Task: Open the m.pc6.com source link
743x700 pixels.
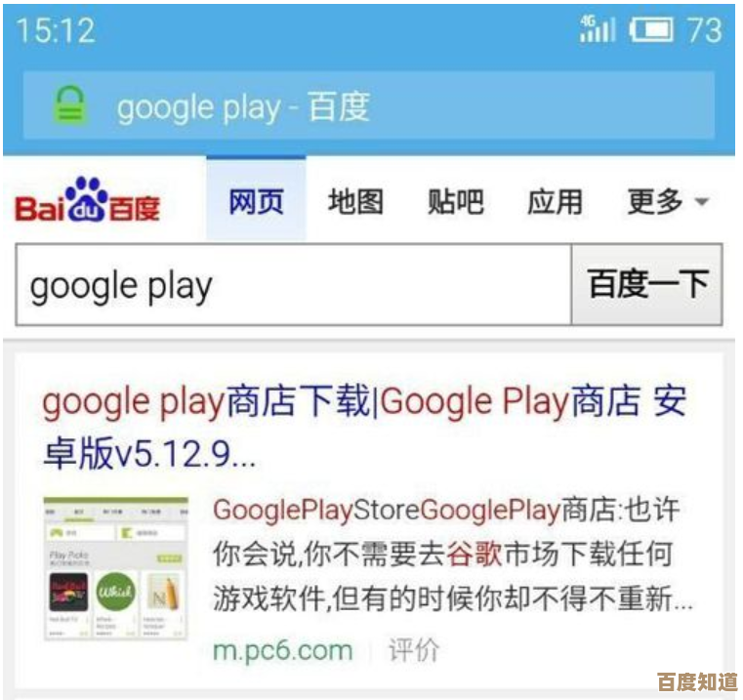Action: tap(283, 650)
